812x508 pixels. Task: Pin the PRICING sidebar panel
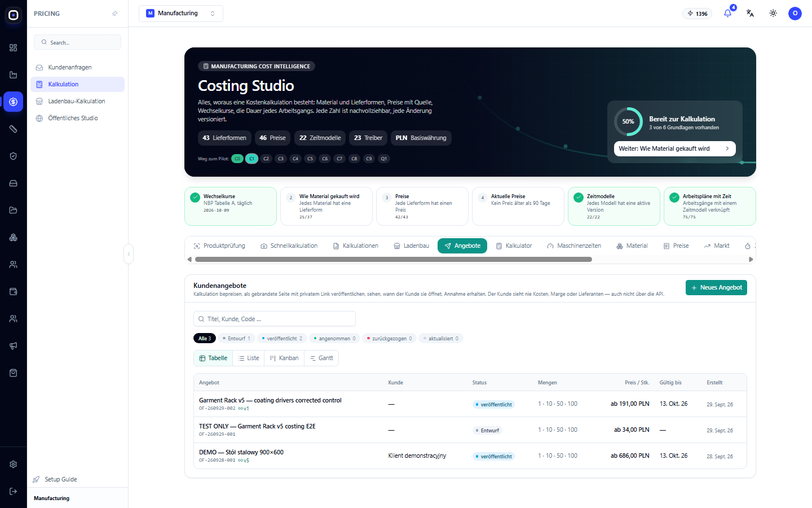click(x=115, y=14)
